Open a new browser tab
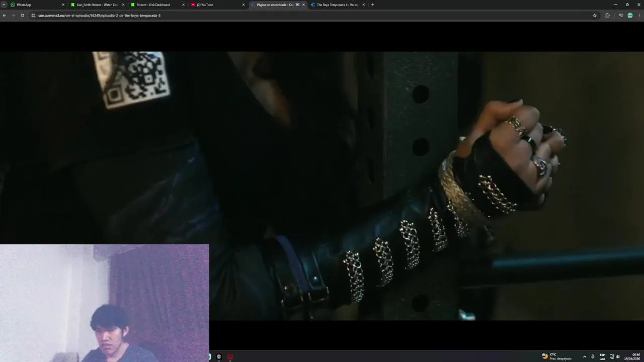 [x=372, y=5]
